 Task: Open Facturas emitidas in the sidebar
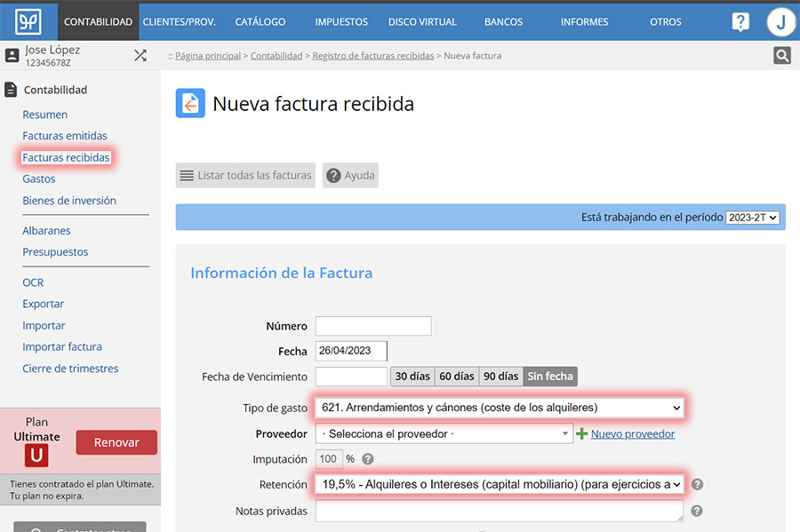65,136
